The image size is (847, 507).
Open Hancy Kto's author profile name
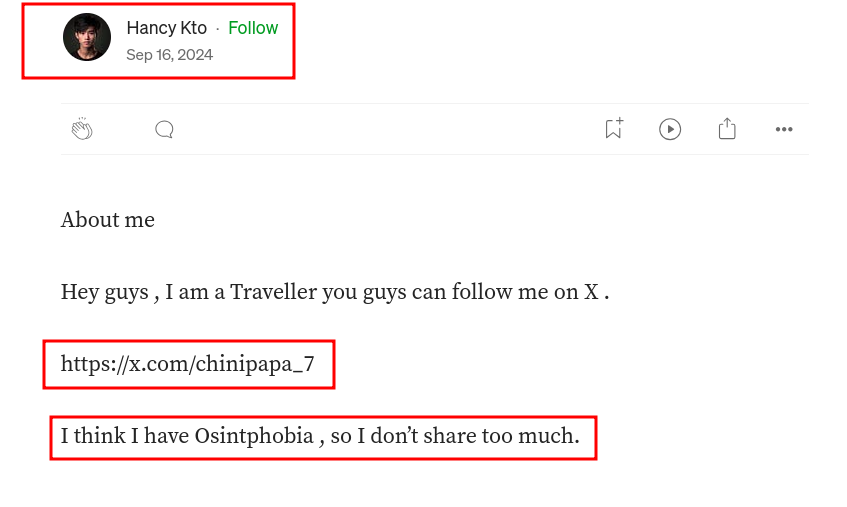pyautogui.click(x=166, y=28)
